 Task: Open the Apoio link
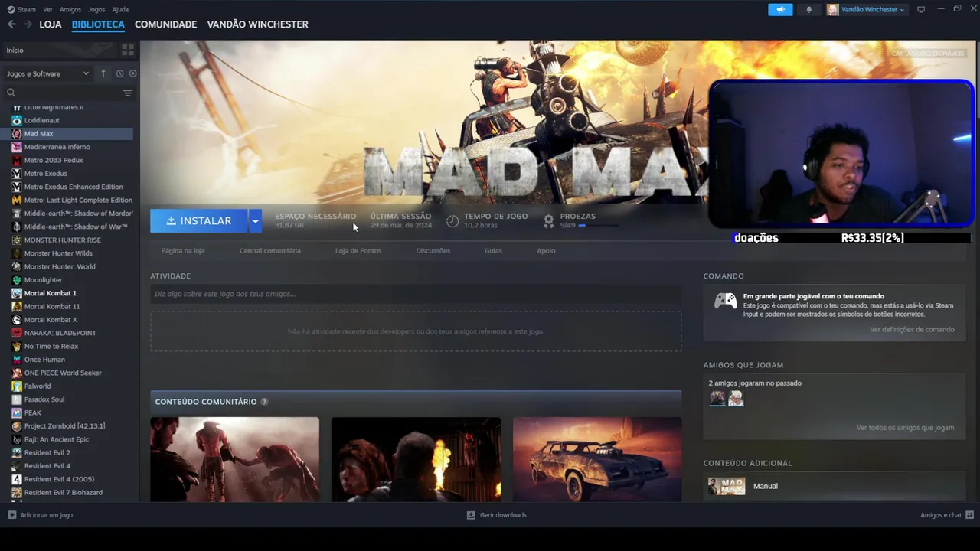tap(546, 251)
